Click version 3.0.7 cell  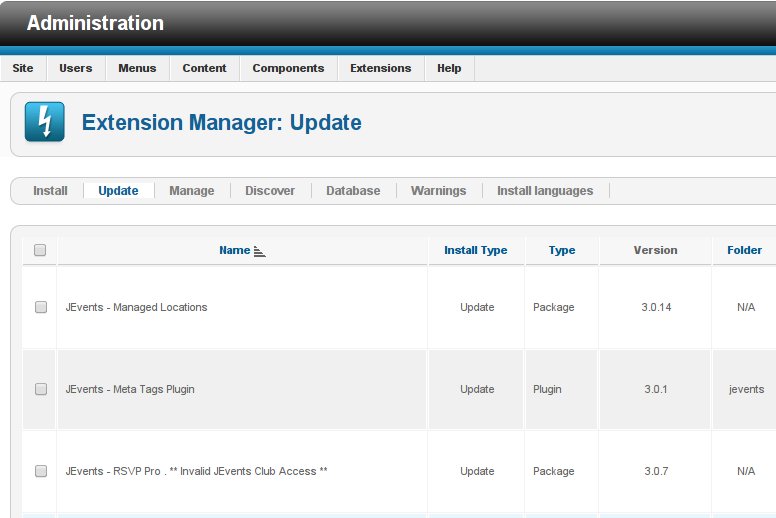click(656, 471)
